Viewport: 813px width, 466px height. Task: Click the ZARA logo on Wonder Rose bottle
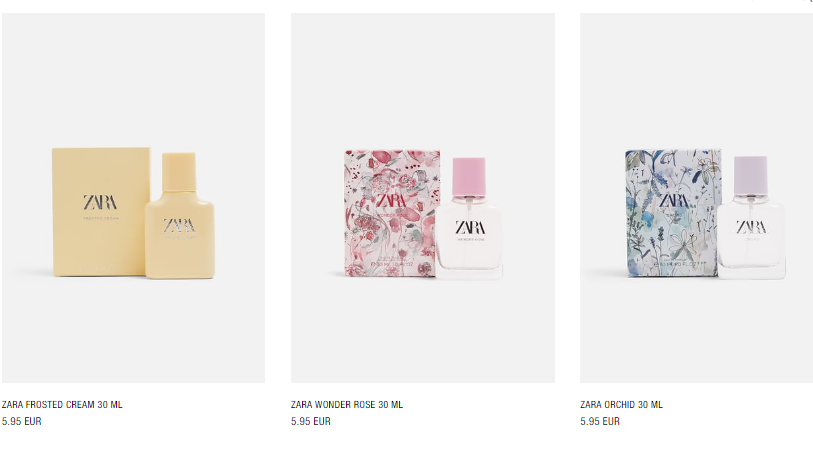471,227
